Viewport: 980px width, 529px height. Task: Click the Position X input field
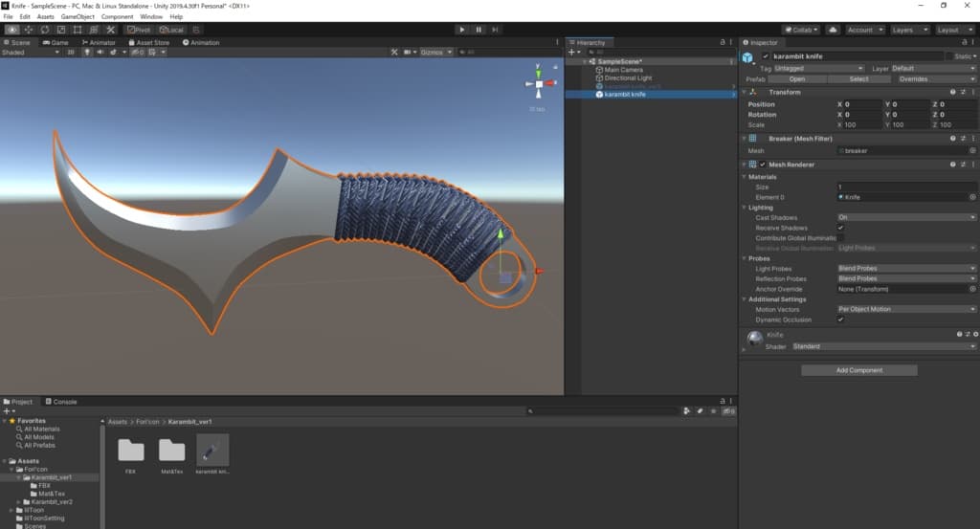point(861,104)
